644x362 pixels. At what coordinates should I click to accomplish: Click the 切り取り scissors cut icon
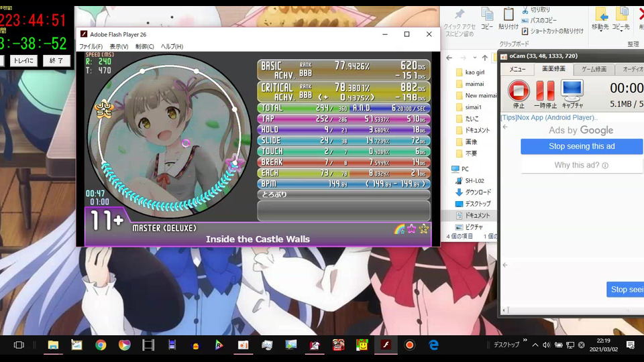pyautogui.click(x=525, y=10)
